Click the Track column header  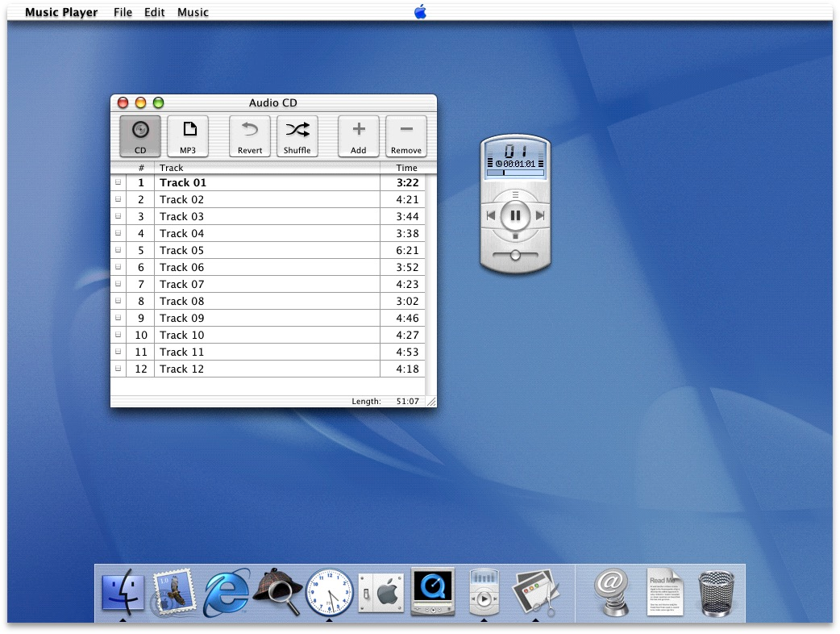tap(268, 168)
